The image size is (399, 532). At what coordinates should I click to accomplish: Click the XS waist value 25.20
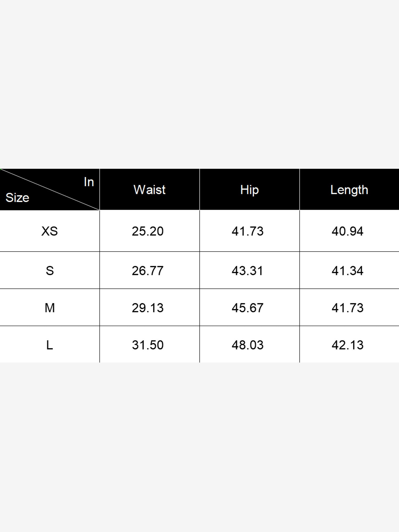click(148, 231)
